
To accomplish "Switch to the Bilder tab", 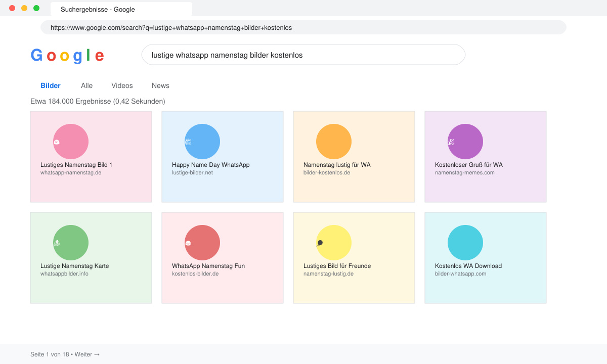I will coord(51,85).
